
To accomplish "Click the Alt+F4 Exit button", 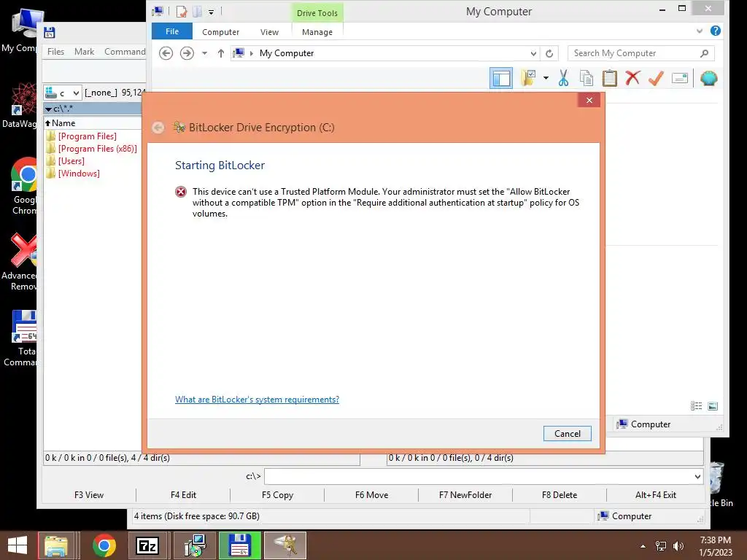I will click(x=656, y=495).
